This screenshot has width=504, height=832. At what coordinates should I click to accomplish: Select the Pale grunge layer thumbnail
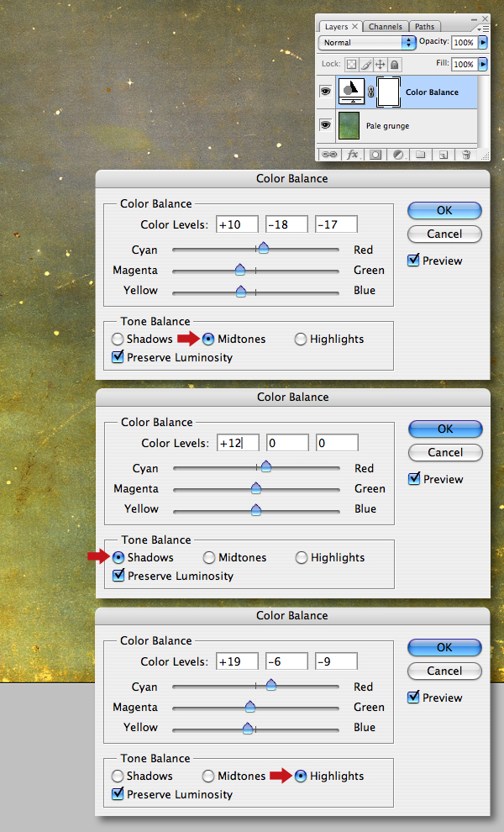click(349, 125)
